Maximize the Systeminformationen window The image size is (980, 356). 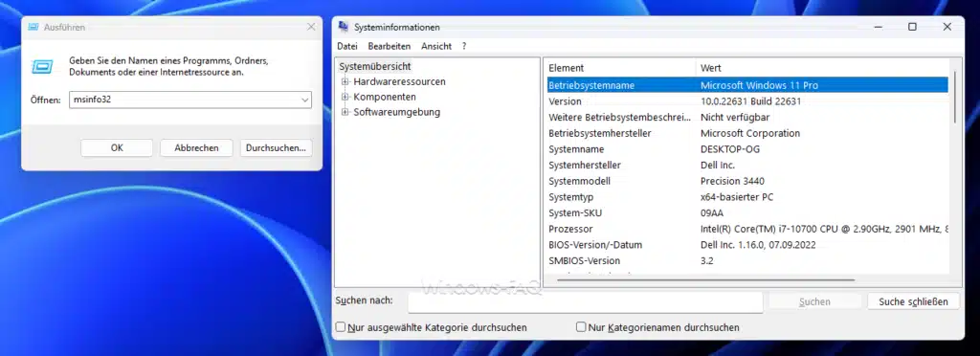pyautogui.click(x=912, y=27)
